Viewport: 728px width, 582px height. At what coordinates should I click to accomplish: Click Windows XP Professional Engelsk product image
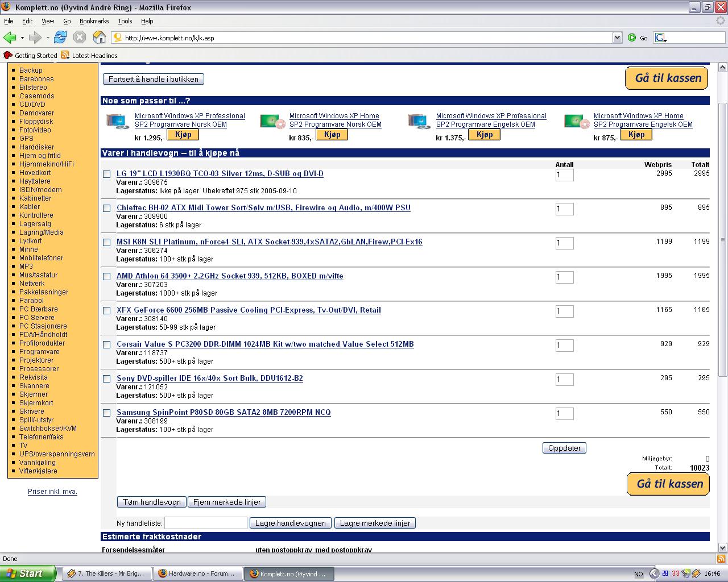coord(419,121)
